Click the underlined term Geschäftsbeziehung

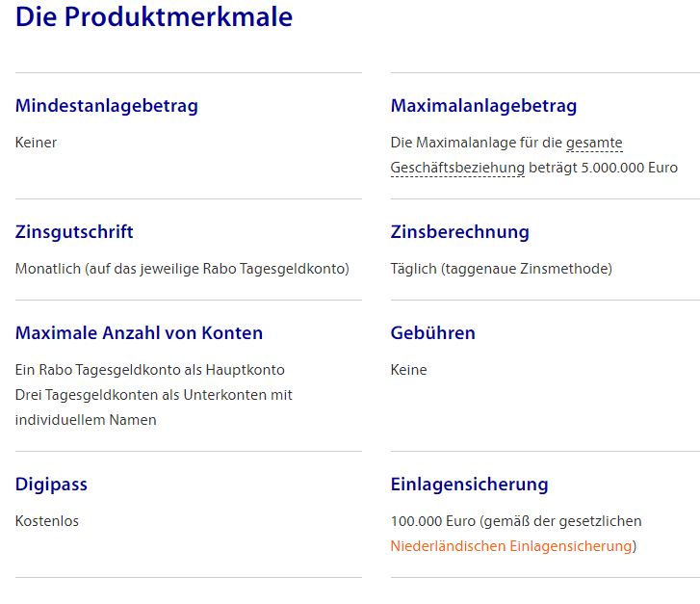[457, 168]
